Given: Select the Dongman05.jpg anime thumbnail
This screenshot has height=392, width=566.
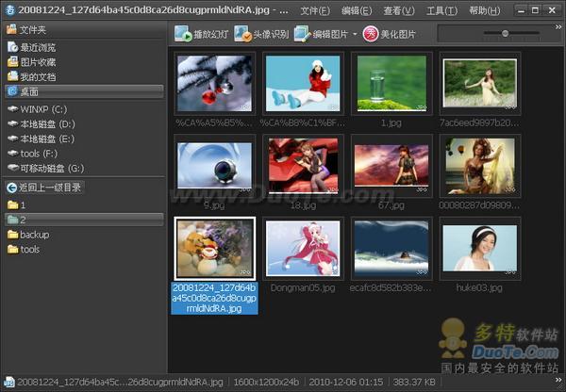Looking at the screenshot, I should point(303,249).
